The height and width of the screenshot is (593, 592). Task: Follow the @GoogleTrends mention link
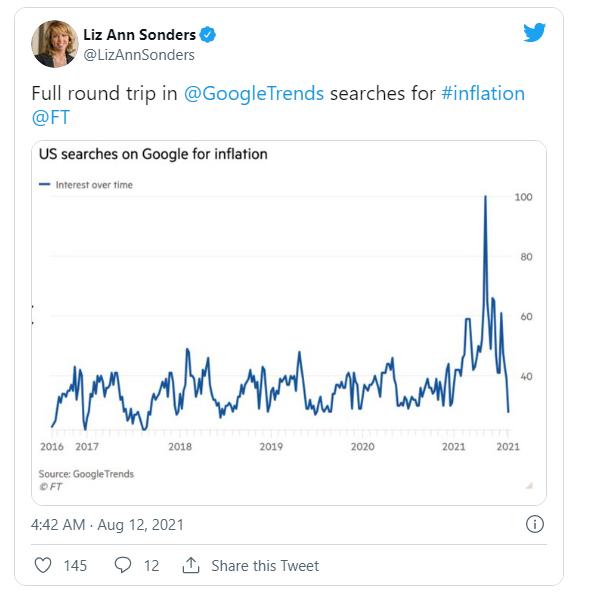254,93
